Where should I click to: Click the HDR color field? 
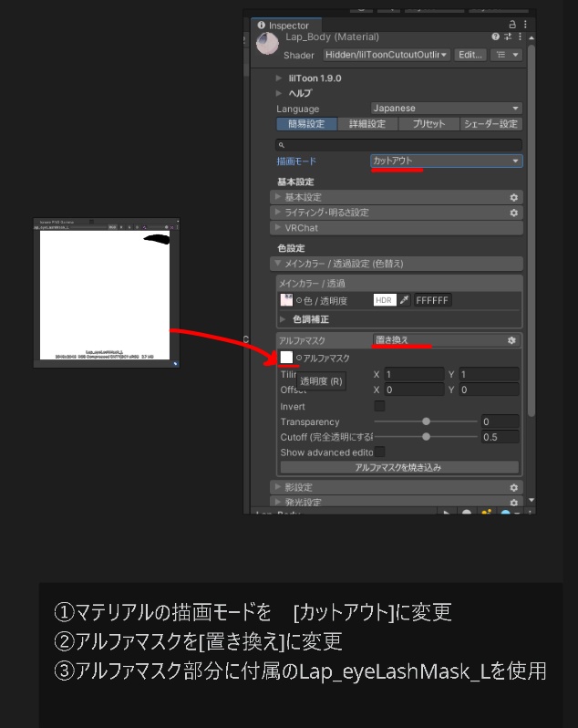pos(385,300)
